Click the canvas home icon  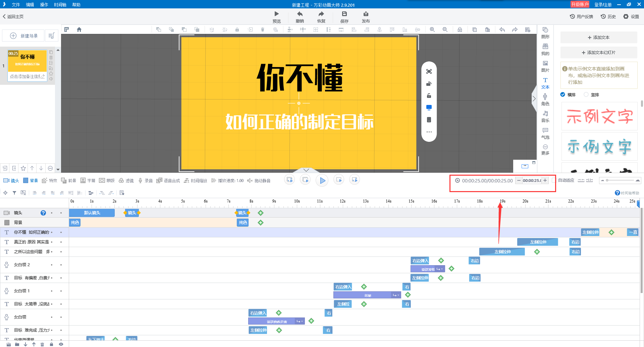coord(79,30)
